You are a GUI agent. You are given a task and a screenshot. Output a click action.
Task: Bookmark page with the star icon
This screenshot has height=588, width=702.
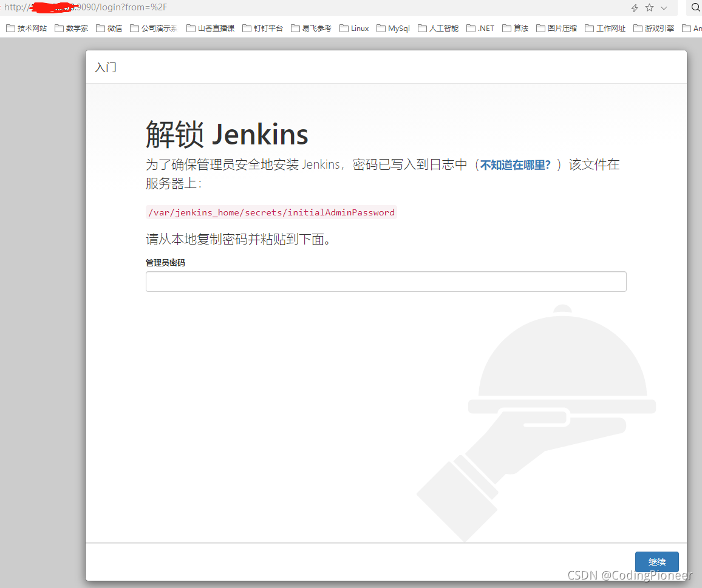[x=649, y=8]
